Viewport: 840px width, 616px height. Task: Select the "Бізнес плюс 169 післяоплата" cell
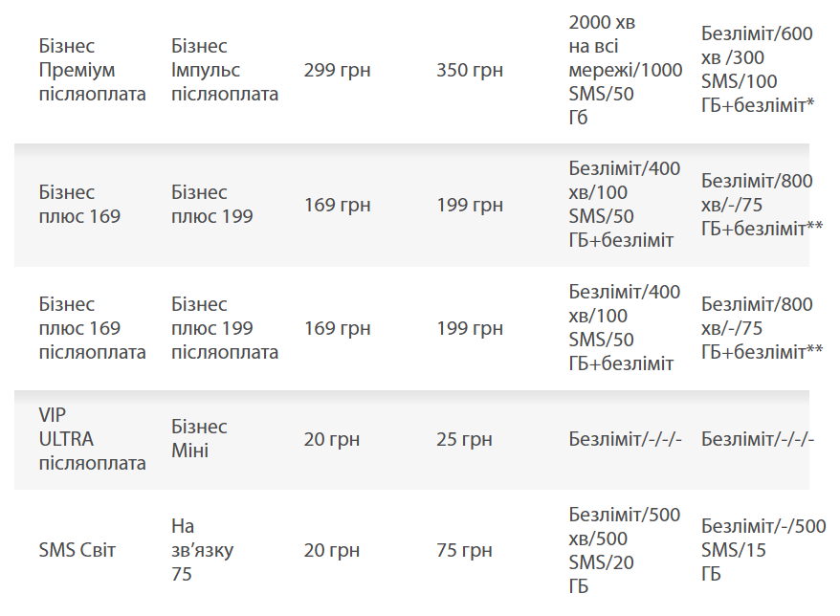92,328
